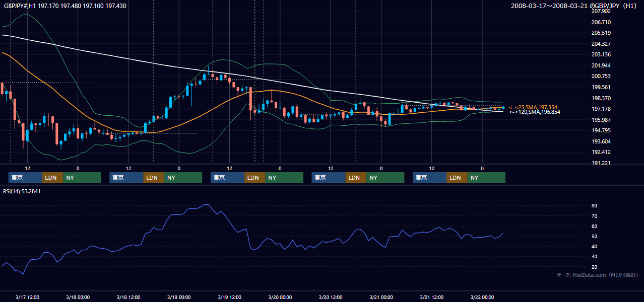
Task: Select the 120 SMA 196.854 label
Action: (x=534, y=112)
